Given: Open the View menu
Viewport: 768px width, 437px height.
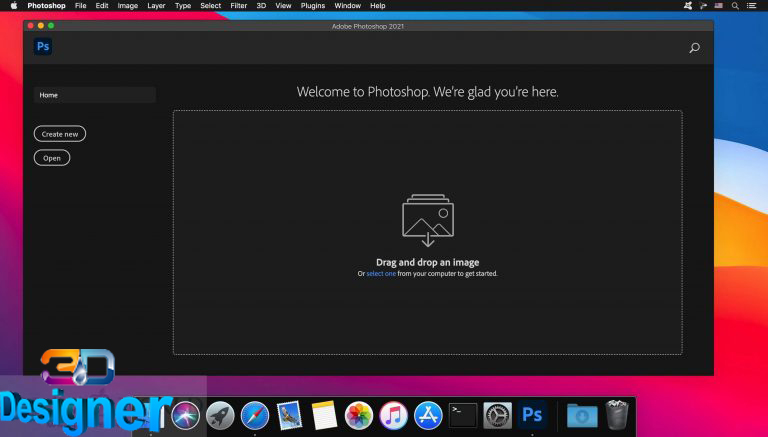Looking at the screenshot, I should pyautogui.click(x=283, y=6).
